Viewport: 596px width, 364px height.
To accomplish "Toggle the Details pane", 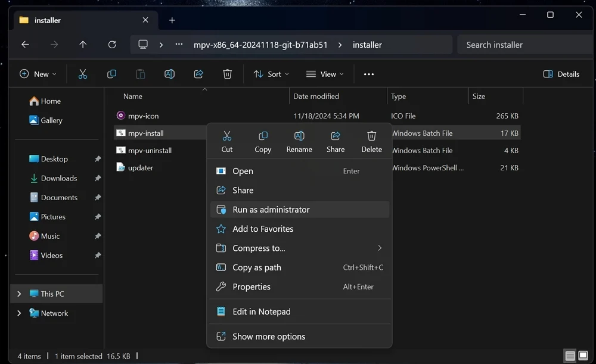I will click(561, 74).
